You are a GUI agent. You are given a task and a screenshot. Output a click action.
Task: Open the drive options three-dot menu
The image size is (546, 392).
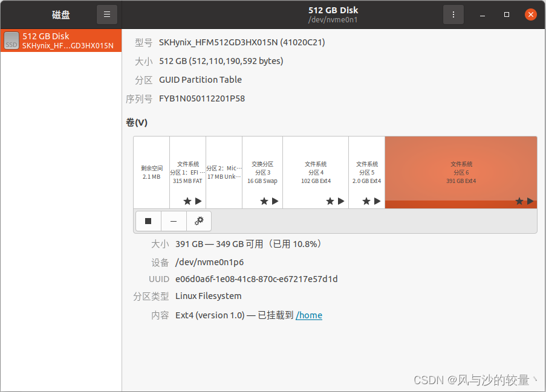click(x=453, y=14)
